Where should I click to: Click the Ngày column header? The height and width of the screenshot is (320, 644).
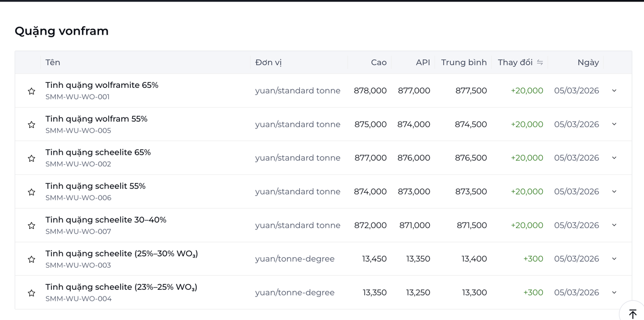pos(588,62)
